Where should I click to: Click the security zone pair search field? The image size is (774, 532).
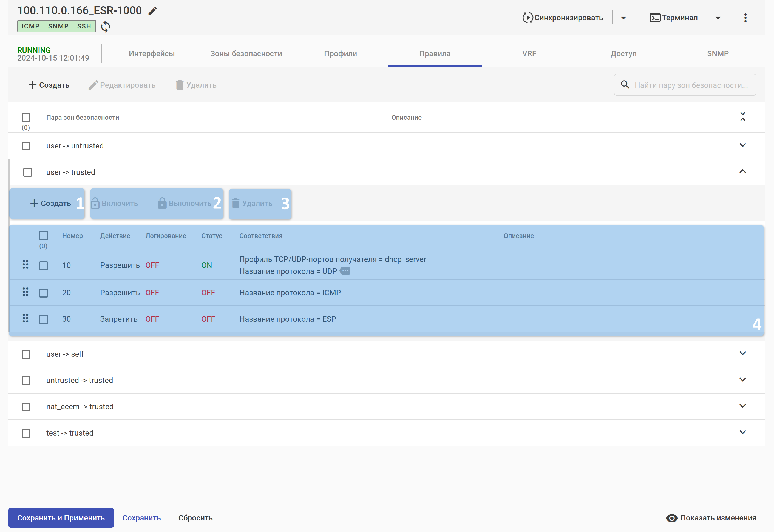[x=691, y=85]
